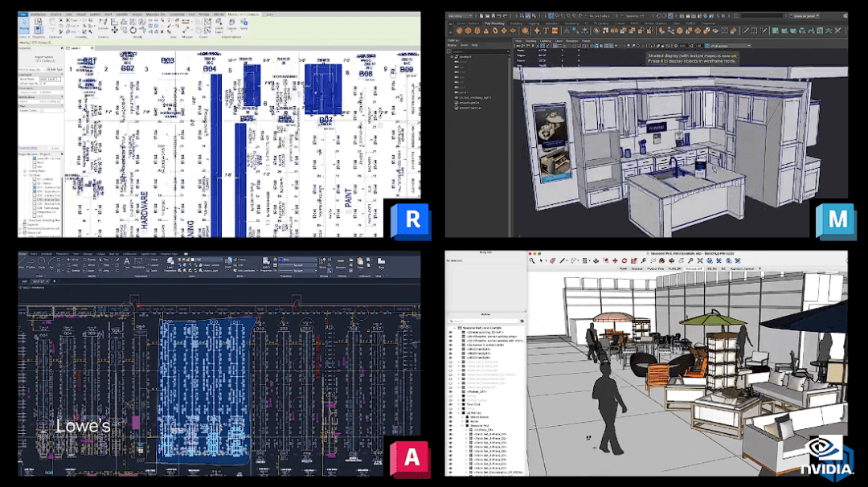Image resolution: width=868 pixels, height=487 pixels.
Task: Click the Zoom Extents tool in SketchUp
Action: [700, 260]
